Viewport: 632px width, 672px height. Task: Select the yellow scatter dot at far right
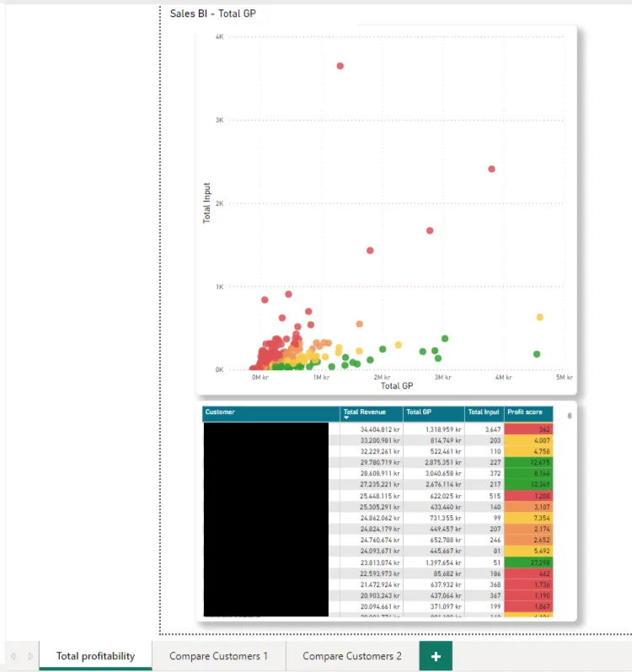point(540,317)
